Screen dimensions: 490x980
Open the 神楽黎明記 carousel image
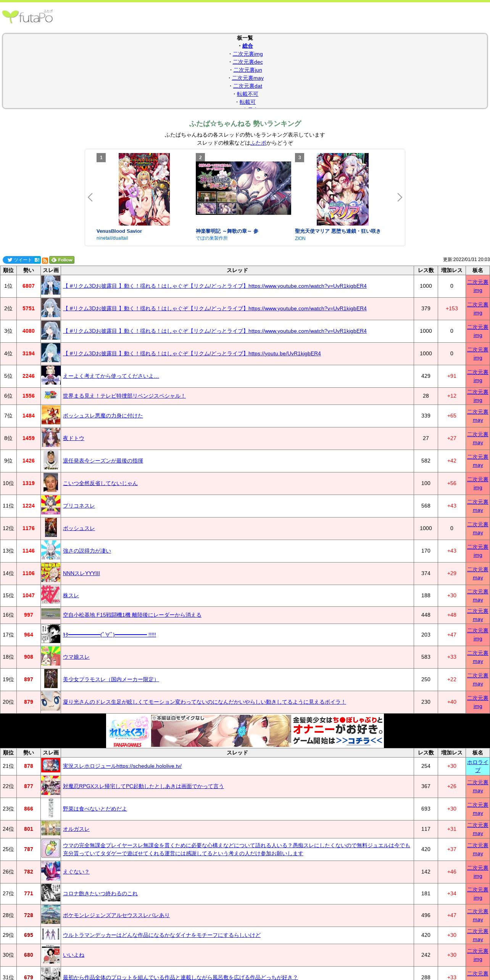tap(243, 188)
